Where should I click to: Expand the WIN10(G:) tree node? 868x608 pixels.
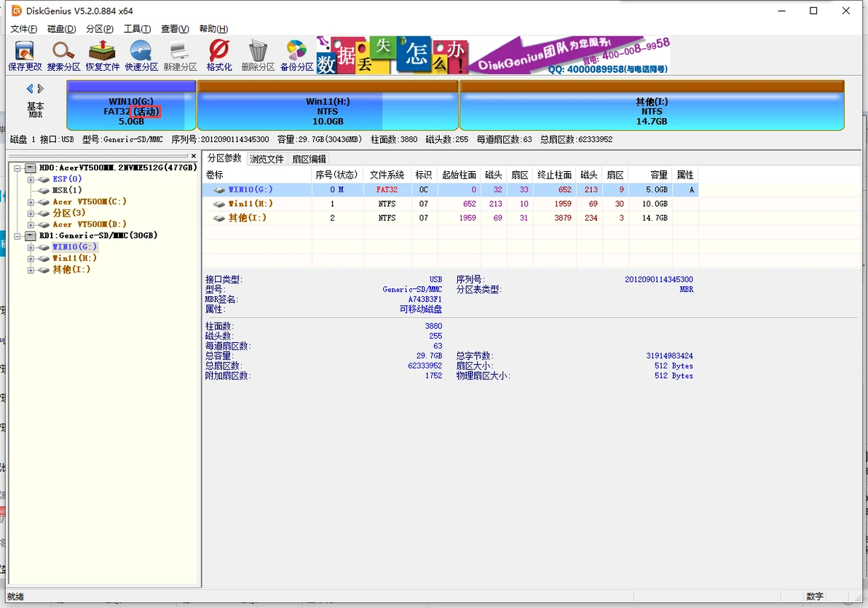tap(31, 248)
